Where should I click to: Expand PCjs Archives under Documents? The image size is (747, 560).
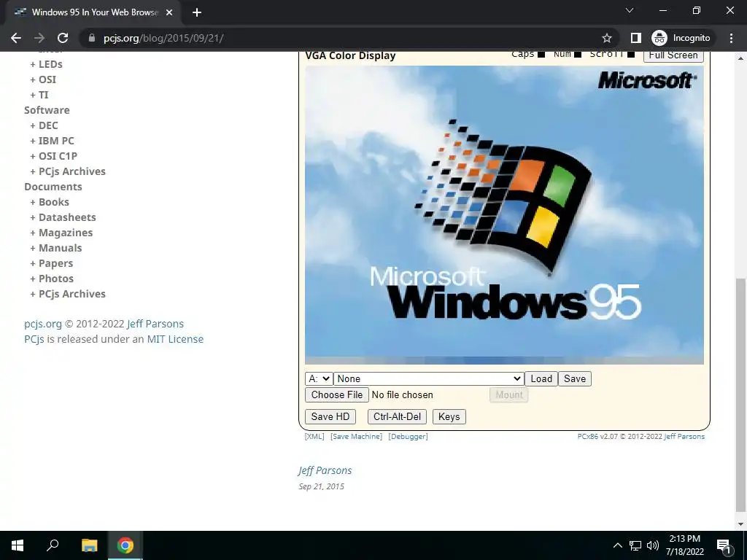68,294
